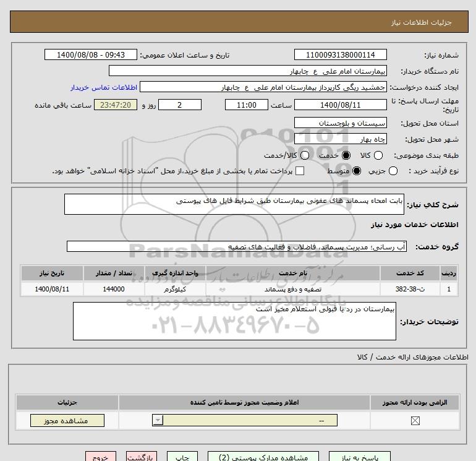Image resolution: width=476 pixels, height=461 pixels.
Task: Select the متوسط purchase type
Action: pyautogui.click(x=357, y=171)
